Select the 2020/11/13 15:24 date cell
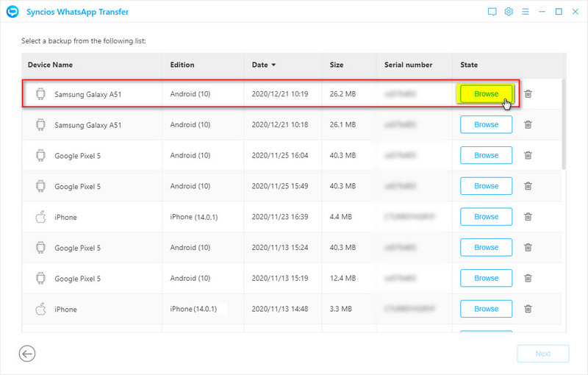Viewport: 588px width, 375px height. coord(280,248)
